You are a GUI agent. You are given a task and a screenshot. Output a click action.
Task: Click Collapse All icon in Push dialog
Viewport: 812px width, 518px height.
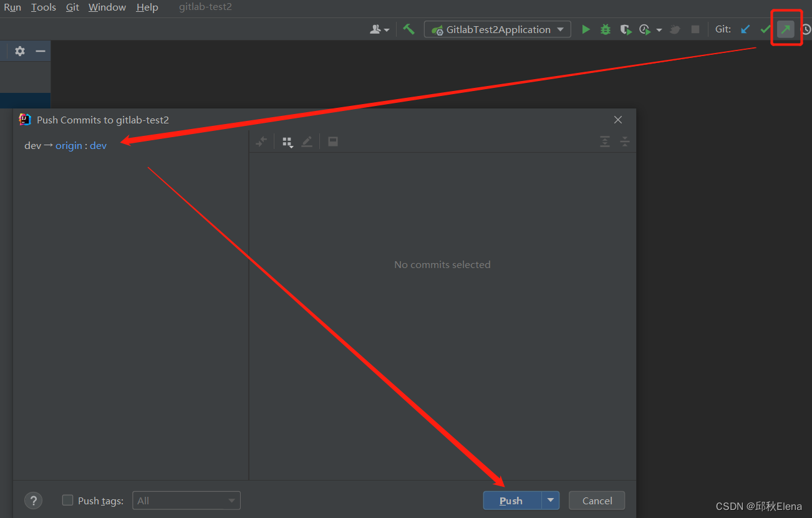pos(625,141)
